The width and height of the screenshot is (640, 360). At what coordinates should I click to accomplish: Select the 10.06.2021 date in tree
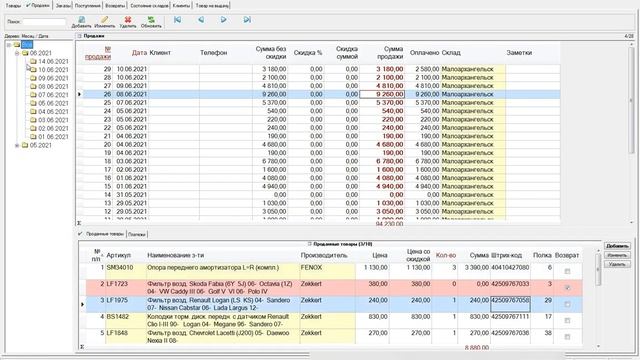53,70
